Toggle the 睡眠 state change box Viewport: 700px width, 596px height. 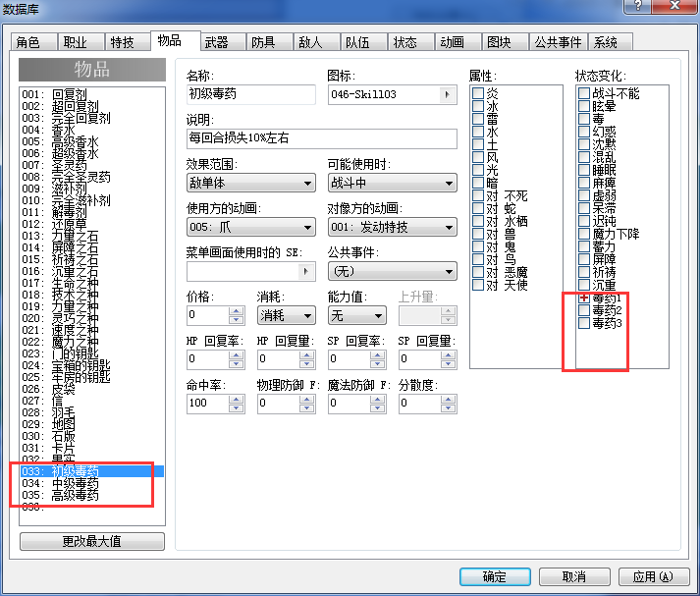tap(584, 170)
